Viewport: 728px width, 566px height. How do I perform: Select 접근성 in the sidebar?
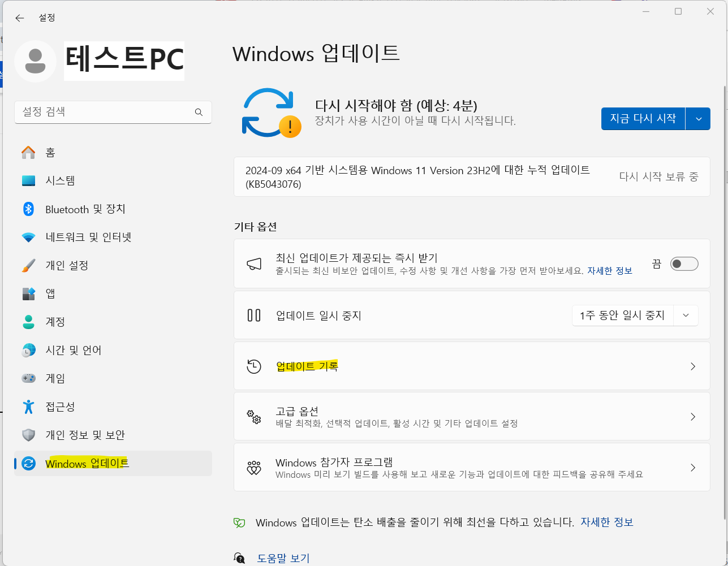[113, 407]
